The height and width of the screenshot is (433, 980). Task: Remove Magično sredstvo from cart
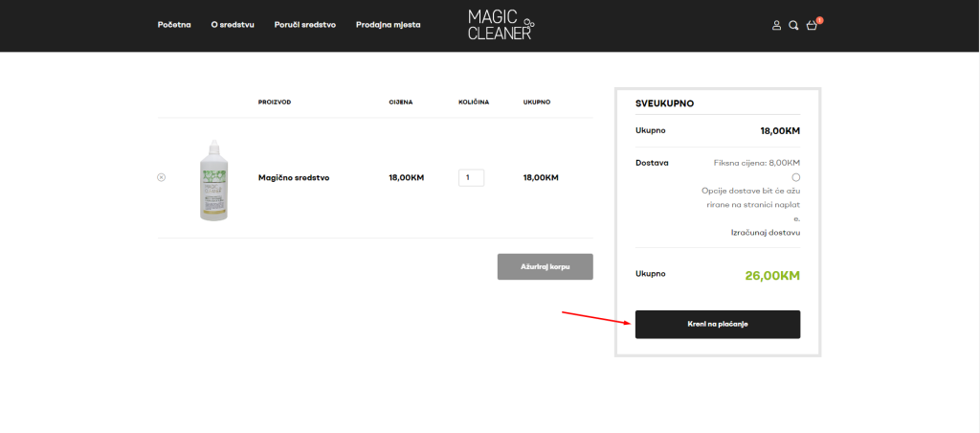[161, 177]
